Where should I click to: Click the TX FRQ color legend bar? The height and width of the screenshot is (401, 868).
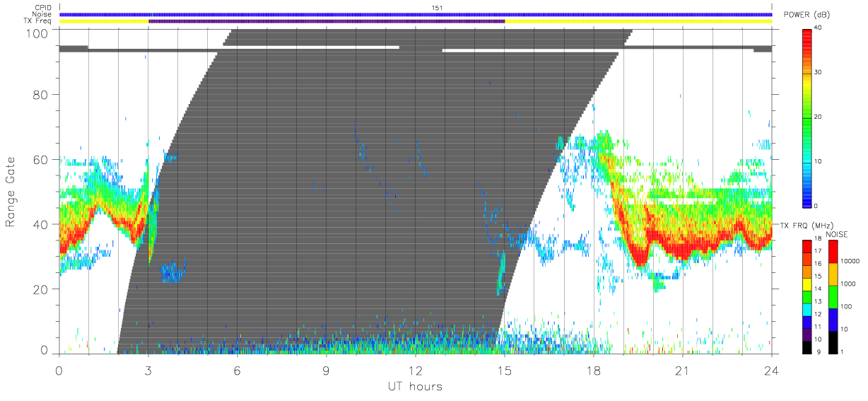click(808, 296)
